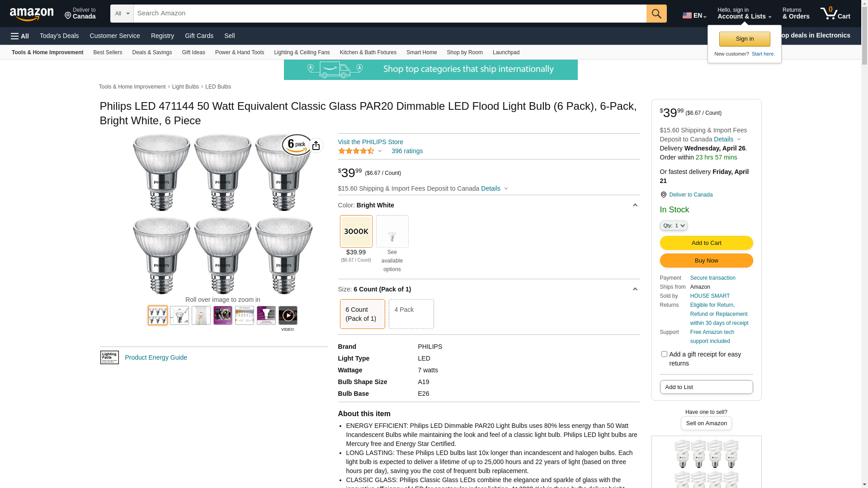Click the Deliver to Canada location icon
The height and width of the screenshot is (488, 868).
click(663, 195)
